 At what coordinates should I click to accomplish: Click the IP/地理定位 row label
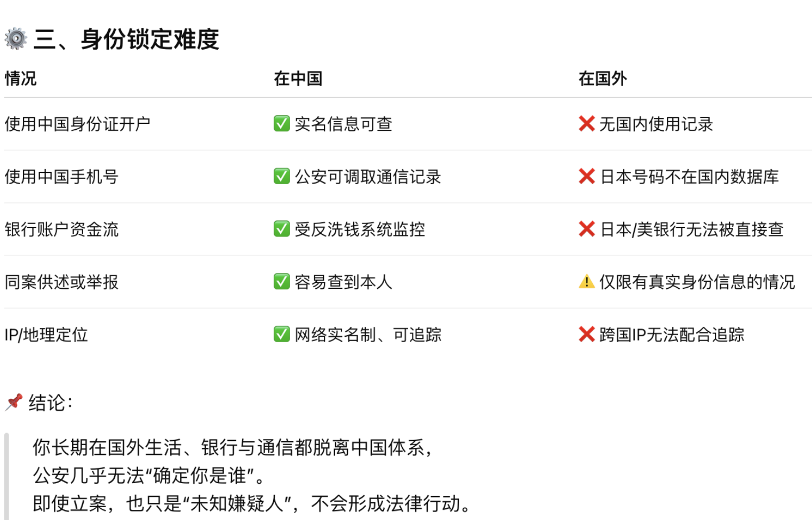[46, 335]
